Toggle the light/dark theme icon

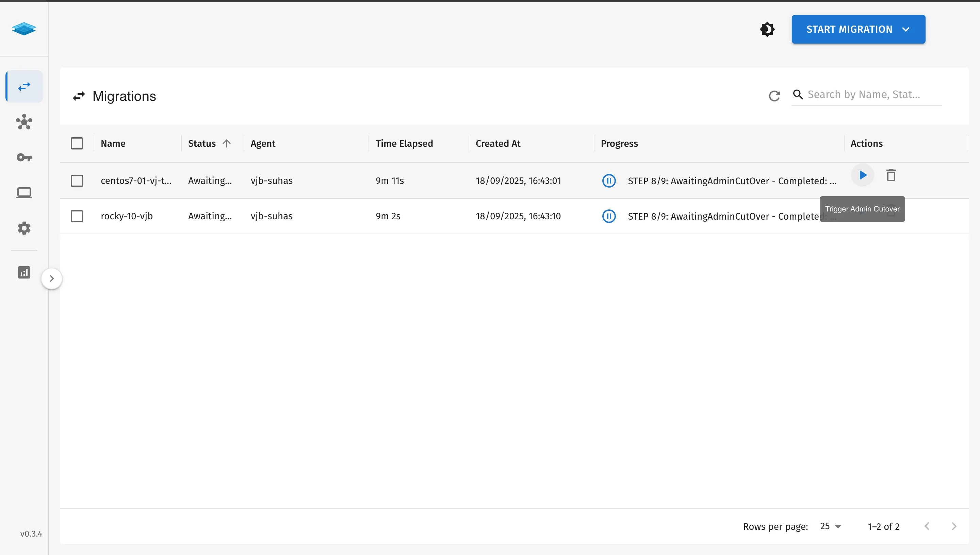pyautogui.click(x=767, y=29)
